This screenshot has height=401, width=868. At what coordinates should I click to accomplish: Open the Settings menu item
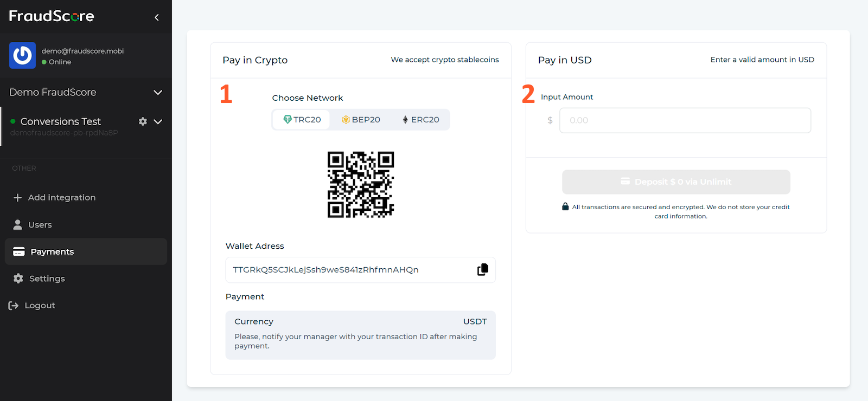(86, 279)
